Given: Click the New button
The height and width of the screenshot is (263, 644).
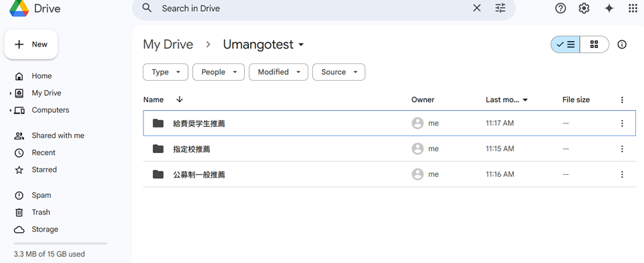Looking at the screenshot, I should point(31,44).
